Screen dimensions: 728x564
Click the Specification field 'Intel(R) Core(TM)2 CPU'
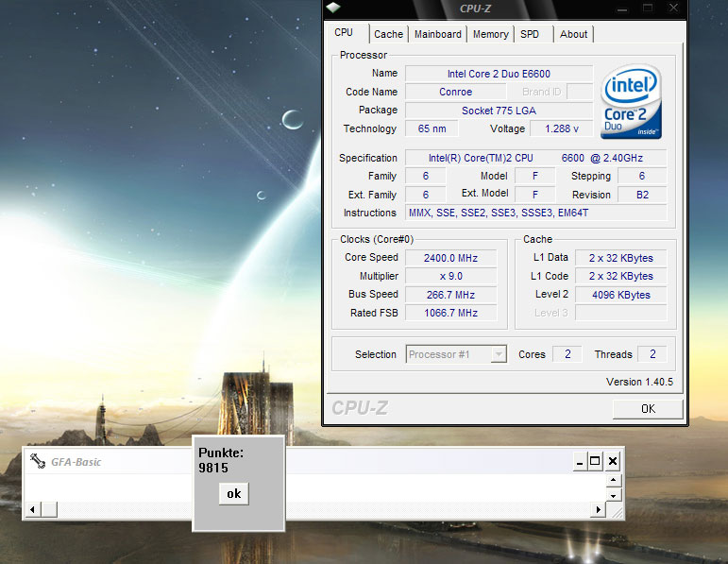535,158
